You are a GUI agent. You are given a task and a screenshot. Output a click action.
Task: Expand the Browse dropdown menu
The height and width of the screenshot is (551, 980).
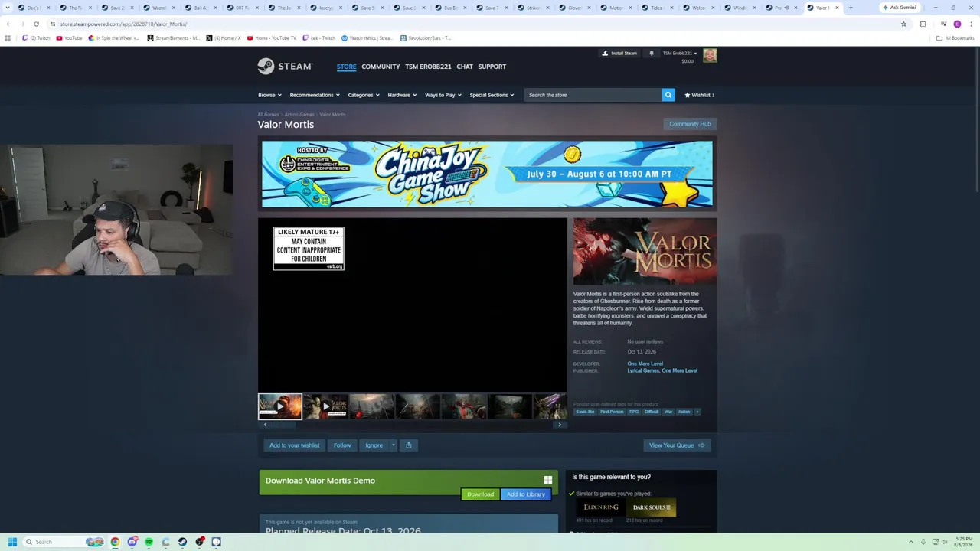pyautogui.click(x=269, y=95)
